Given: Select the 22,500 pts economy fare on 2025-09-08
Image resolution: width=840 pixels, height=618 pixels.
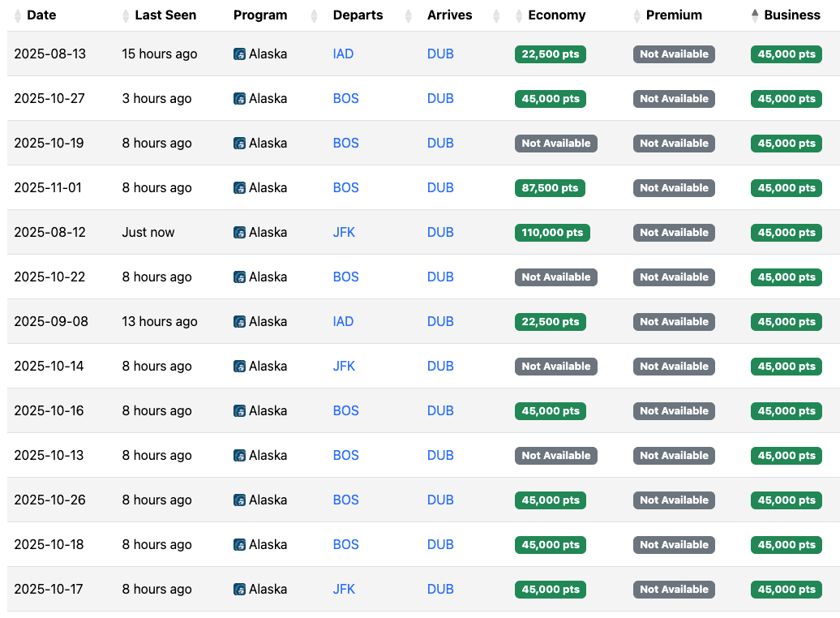Looking at the screenshot, I should 551,322.
